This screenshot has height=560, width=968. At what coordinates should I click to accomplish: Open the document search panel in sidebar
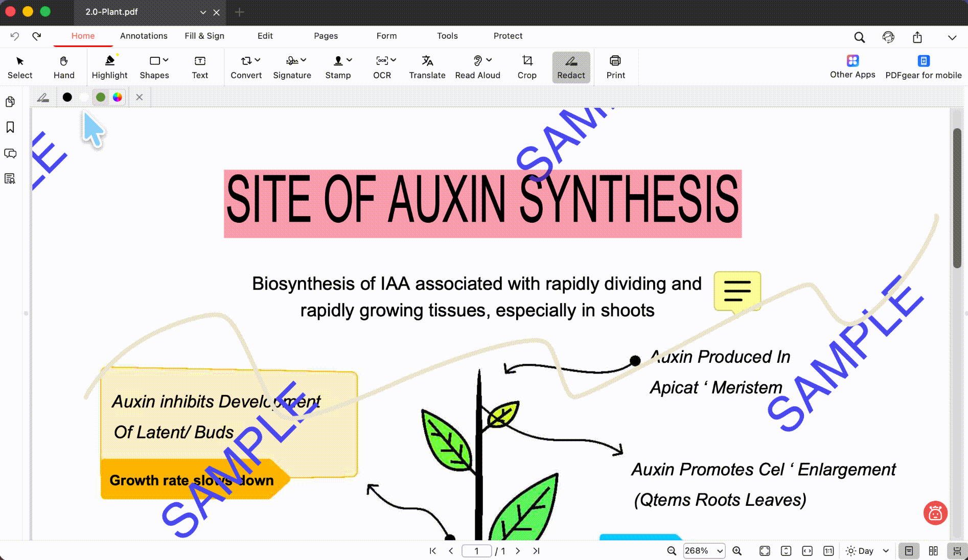tap(10, 179)
